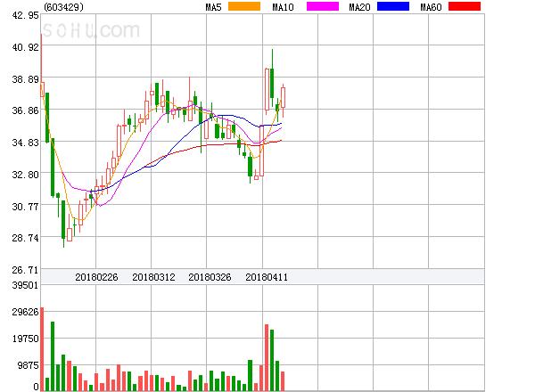Click the 36.86 price axis label
This screenshot has width=535, height=392.
25,110
